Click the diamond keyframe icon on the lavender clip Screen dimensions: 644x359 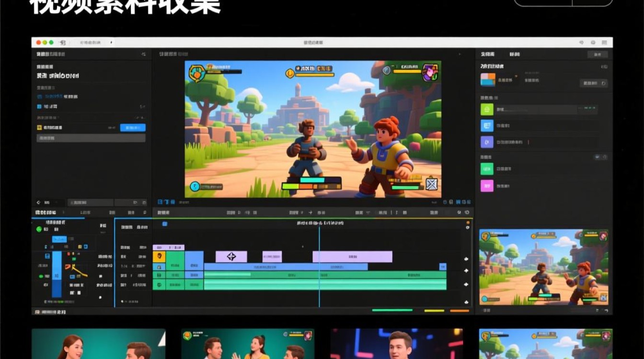point(231,257)
